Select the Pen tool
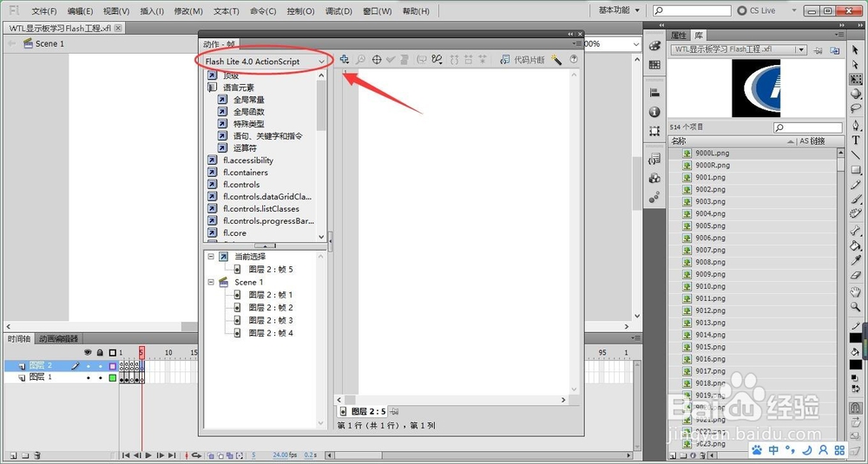Image resolution: width=868 pixels, height=464 pixels. click(x=856, y=126)
